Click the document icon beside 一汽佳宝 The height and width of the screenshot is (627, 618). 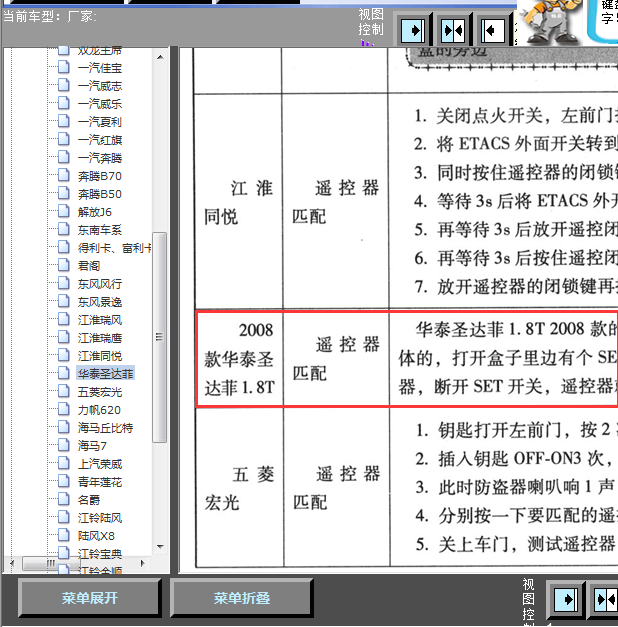(x=64, y=67)
